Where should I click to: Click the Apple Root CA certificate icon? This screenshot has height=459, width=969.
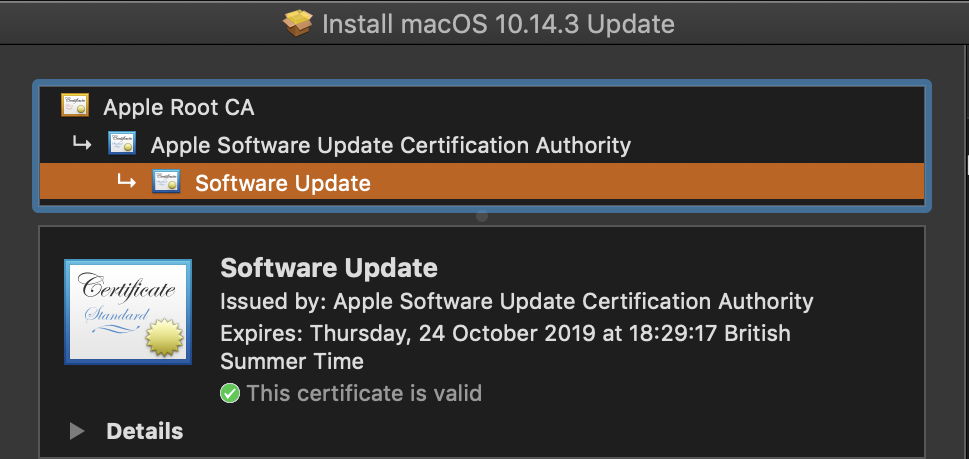(75, 105)
